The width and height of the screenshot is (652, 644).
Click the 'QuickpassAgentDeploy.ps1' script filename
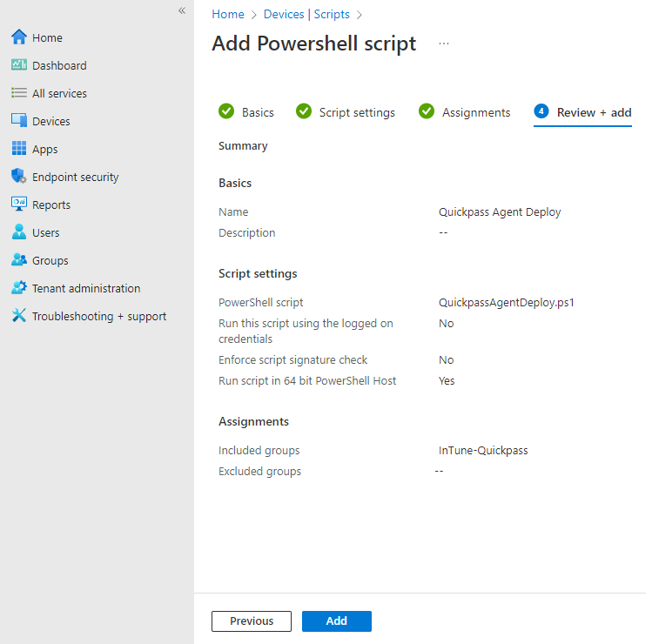pyautogui.click(x=506, y=303)
